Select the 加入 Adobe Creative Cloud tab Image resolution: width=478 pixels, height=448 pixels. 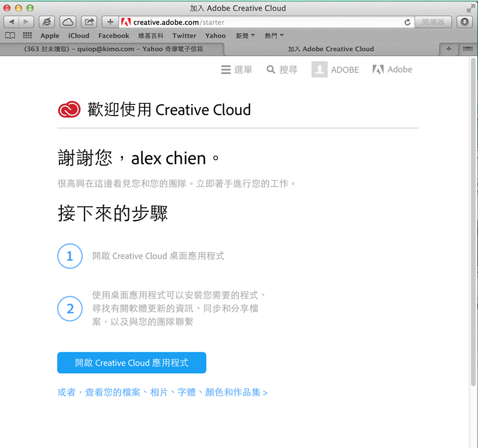pos(331,49)
